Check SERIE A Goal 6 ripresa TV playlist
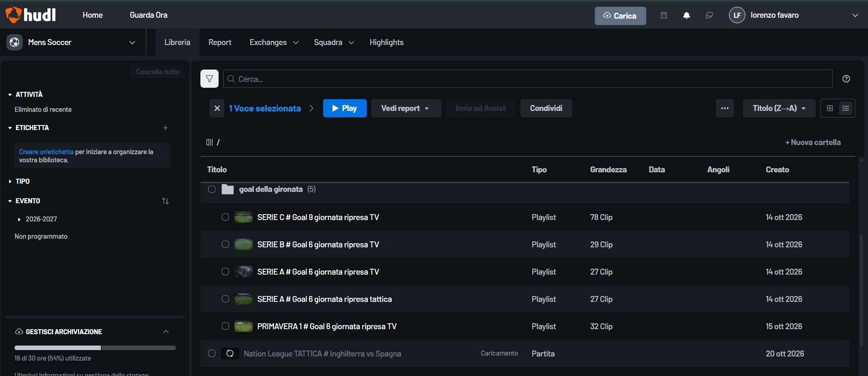 coord(225,272)
